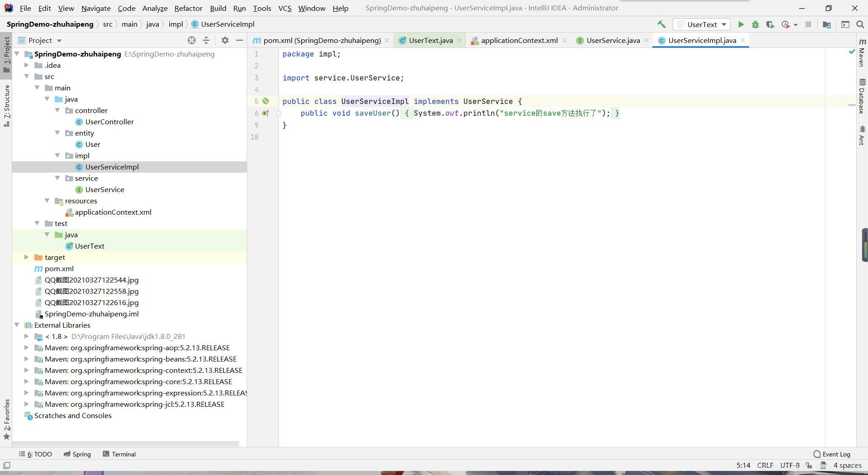Open the Ant tool window
This screenshot has width=868, height=475.
coord(862,136)
